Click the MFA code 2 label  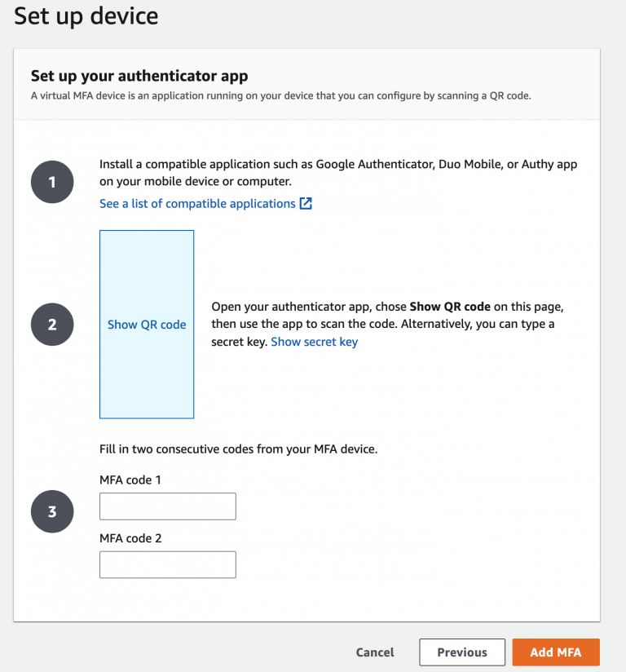130,538
